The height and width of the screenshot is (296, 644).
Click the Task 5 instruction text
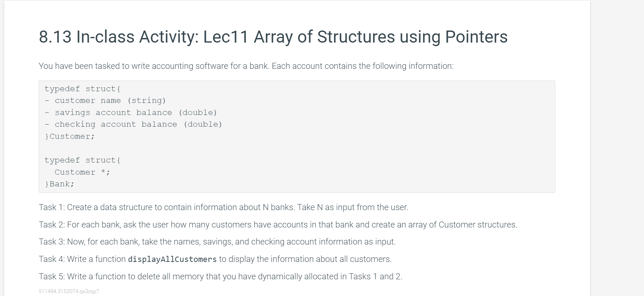pos(220,276)
